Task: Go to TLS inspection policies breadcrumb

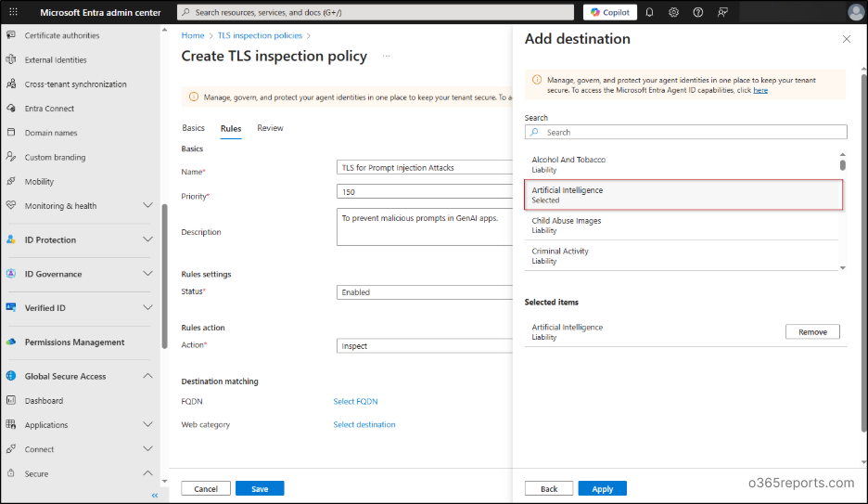Action: [x=260, y=35]
